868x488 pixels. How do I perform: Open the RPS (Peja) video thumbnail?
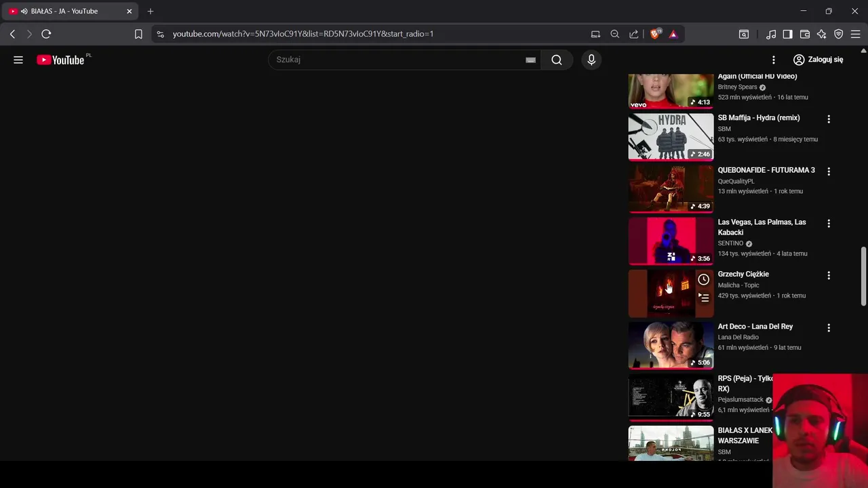(x=671, y=397)
